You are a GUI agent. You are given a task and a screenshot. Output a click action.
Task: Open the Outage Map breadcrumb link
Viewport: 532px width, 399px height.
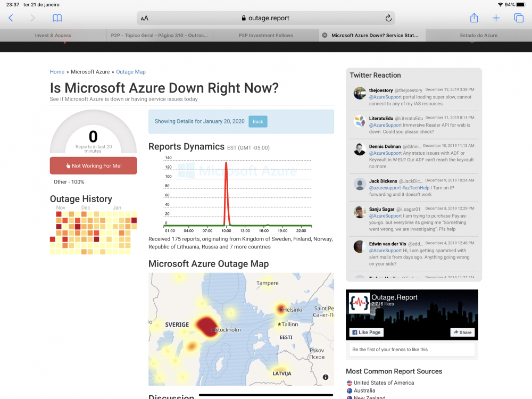click(x=130, y=72)
